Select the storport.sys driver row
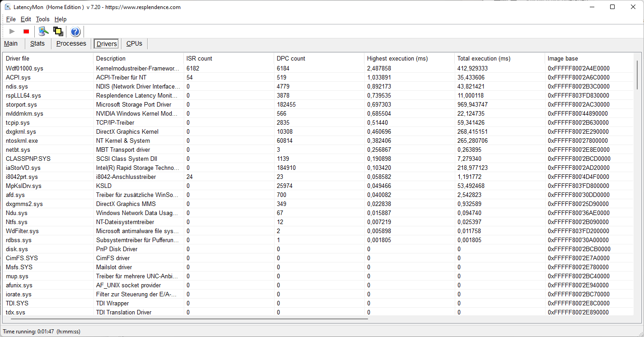The height and width of the screenshot is (337, 644). tap(318, 104)
